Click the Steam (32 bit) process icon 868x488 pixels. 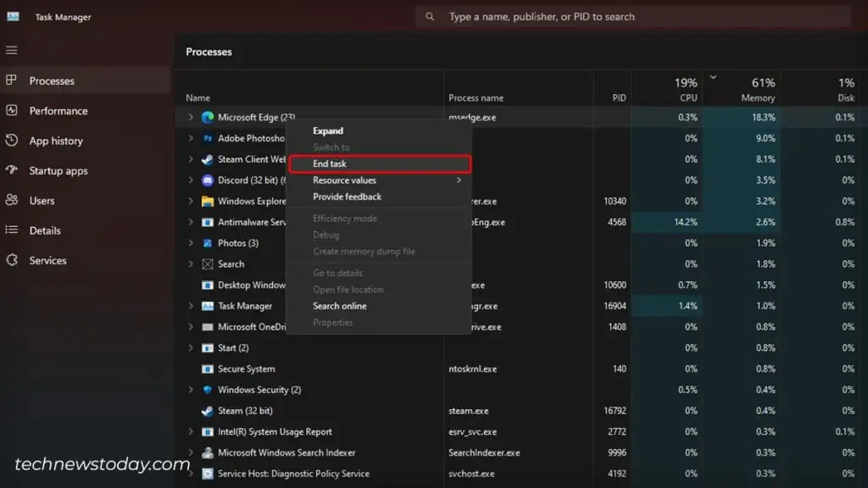point(208,411)
